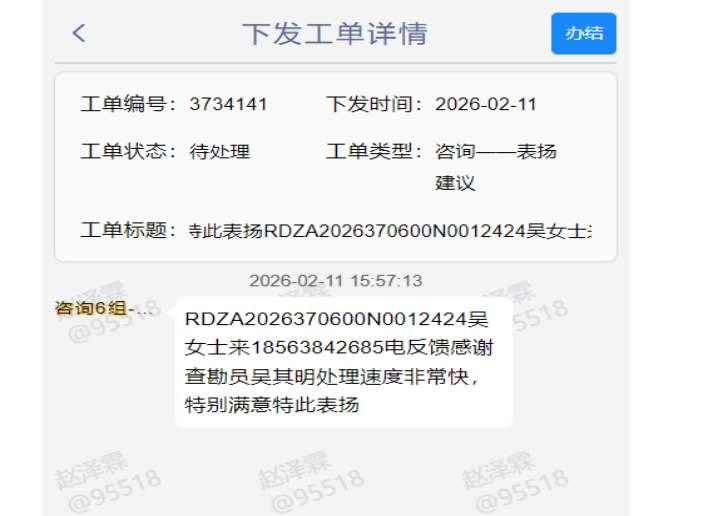The image size is (714, 516).
Task: Open the truncated 工单标题 text
Action: click(x=389, y=230)
